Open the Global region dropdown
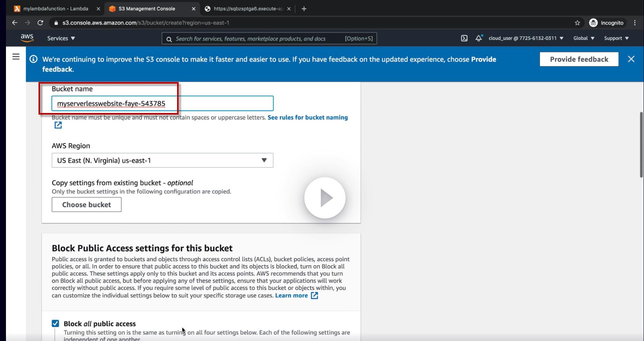This screenshot has height=341, width=644. 584,38
